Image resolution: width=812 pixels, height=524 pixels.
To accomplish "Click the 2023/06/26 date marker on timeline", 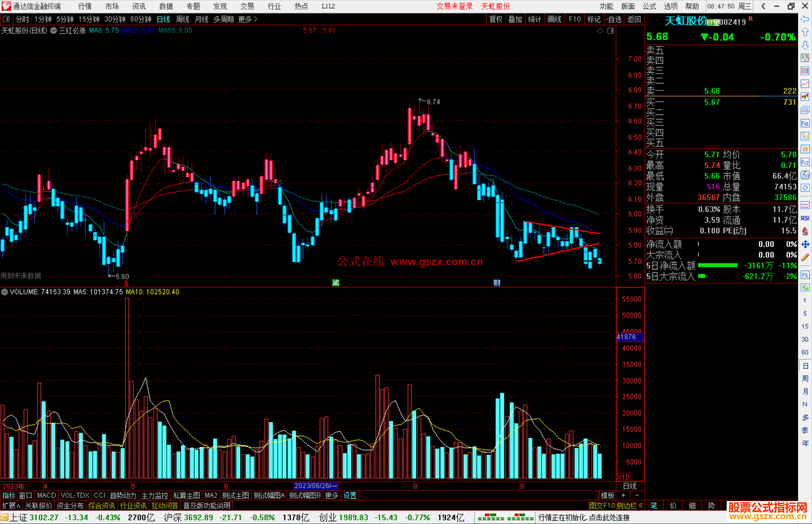I will click(316, 486).
